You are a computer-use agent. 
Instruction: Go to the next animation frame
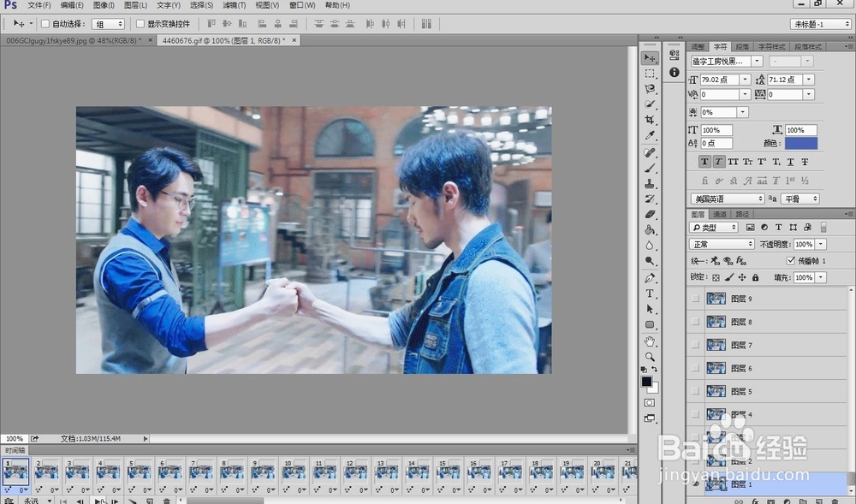(116, 501)
